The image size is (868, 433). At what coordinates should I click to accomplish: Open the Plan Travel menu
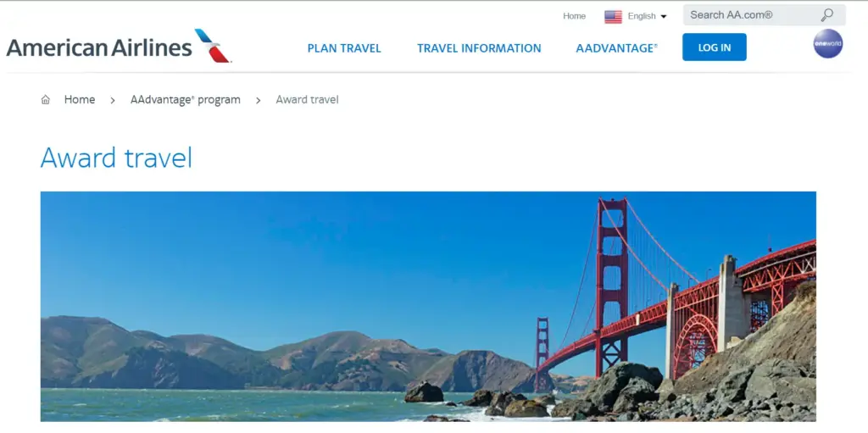344,48
